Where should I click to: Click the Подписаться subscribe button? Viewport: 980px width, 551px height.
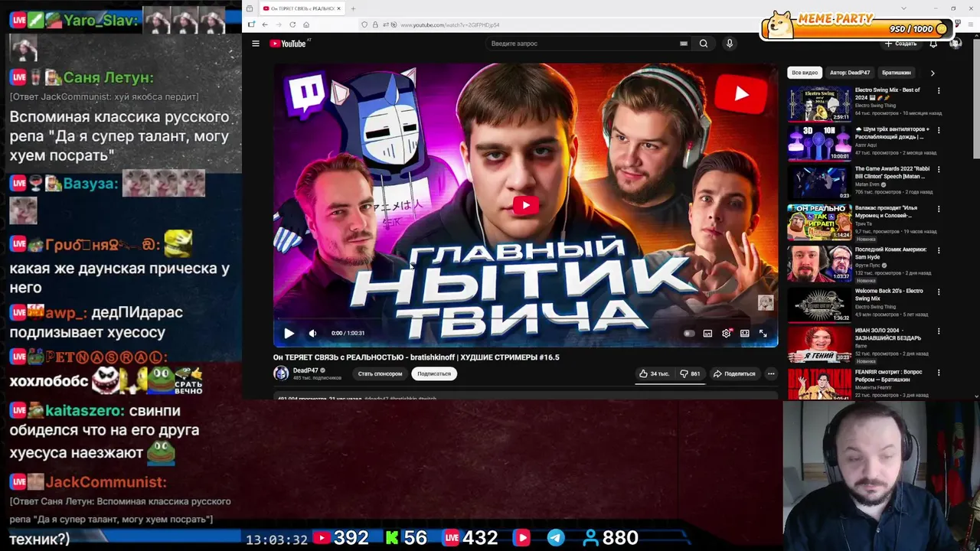pos(434,373)
